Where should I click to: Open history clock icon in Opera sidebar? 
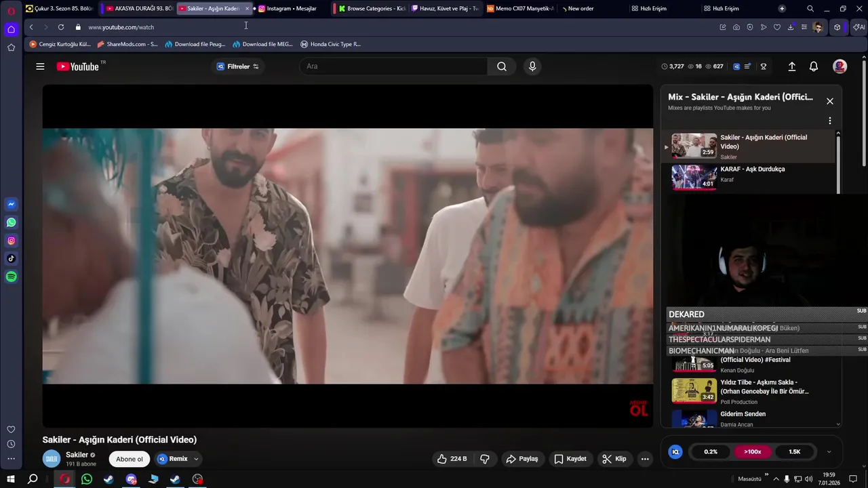click(x=11, y=444)
